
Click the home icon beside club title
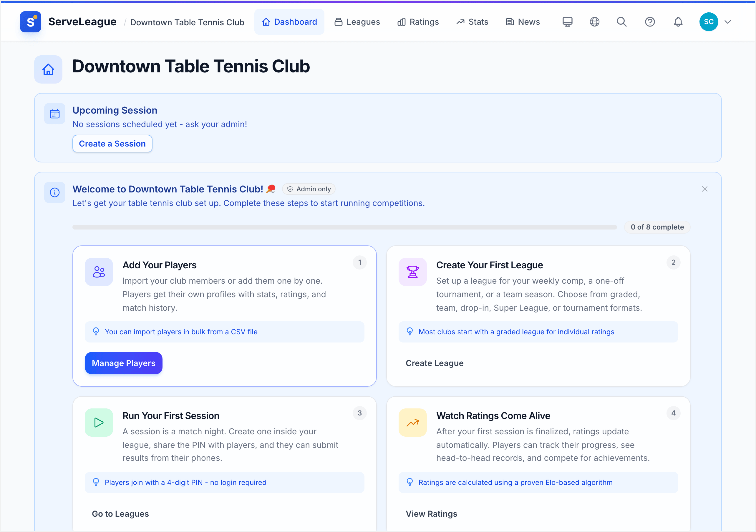tap(48, 69)
